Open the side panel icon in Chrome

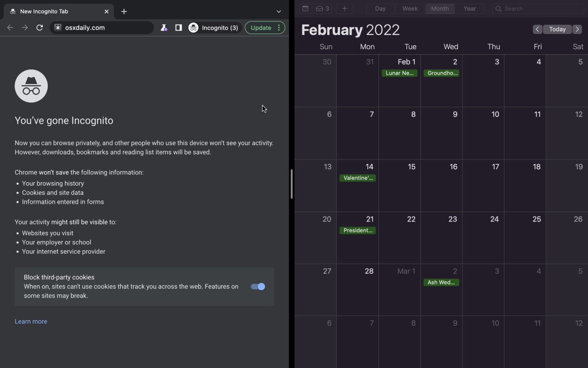click(178, 28)
